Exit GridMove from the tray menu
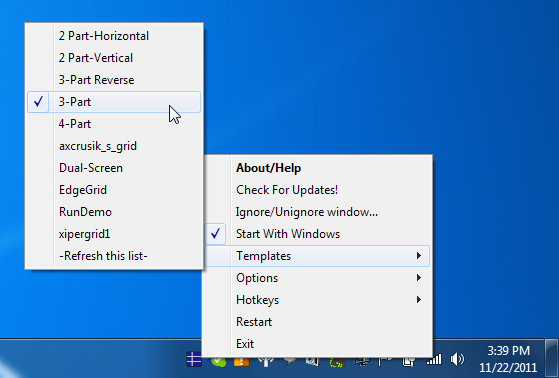This screenshot has height=378, width=559. point(317,344)
